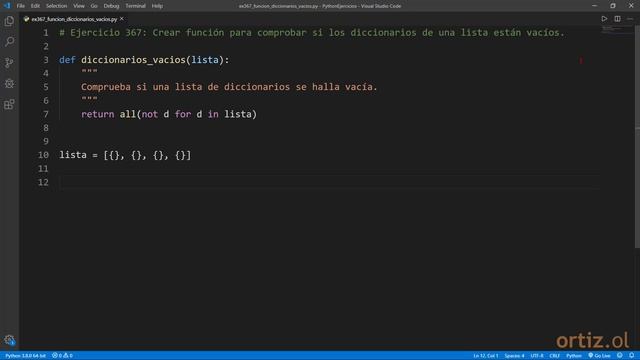The height and width of the screenshot is (360, 640).
Task: Start Go Live server from status bar
Action: pyautogui.click(x=599, y=356)
